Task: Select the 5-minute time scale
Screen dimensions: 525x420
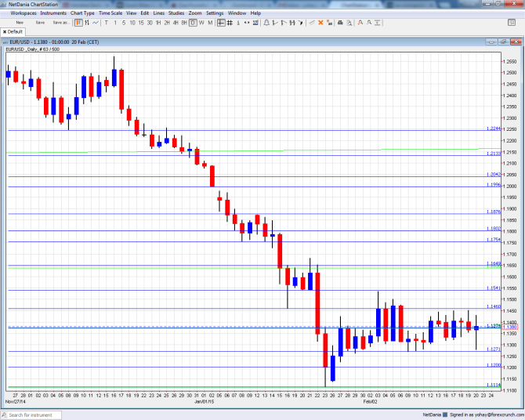Action: (124, 23)
